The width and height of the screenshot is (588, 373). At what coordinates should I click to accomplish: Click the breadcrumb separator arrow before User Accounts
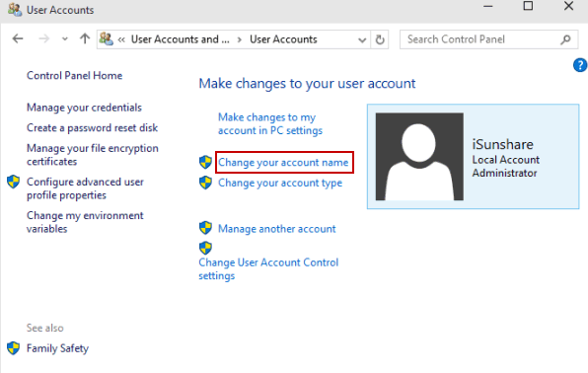pos(240,39)
